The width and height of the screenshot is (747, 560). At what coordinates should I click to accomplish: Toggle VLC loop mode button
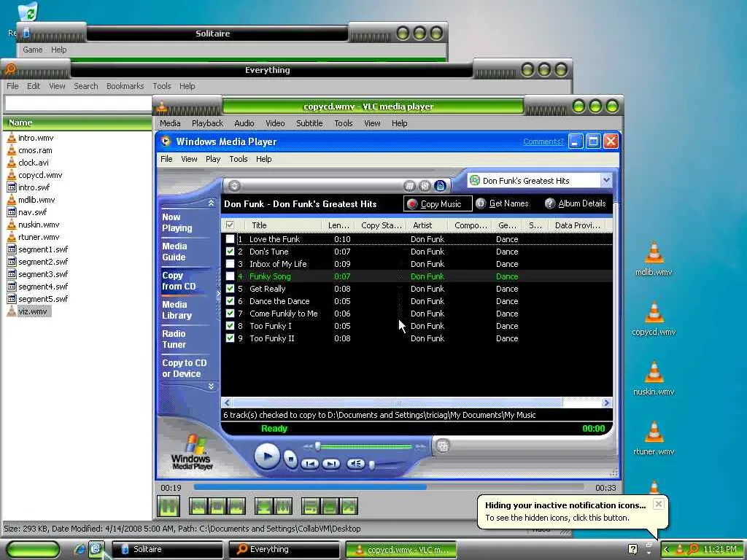[330, 506]
